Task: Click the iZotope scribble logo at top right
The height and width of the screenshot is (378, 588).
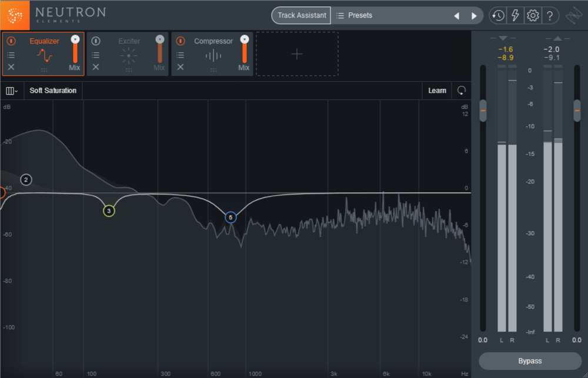Action: pos(574,16)
